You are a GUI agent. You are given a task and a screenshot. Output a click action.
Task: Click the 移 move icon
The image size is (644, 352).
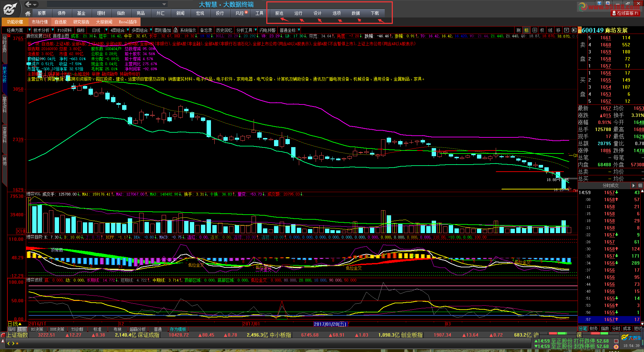(x=558, y=30)
